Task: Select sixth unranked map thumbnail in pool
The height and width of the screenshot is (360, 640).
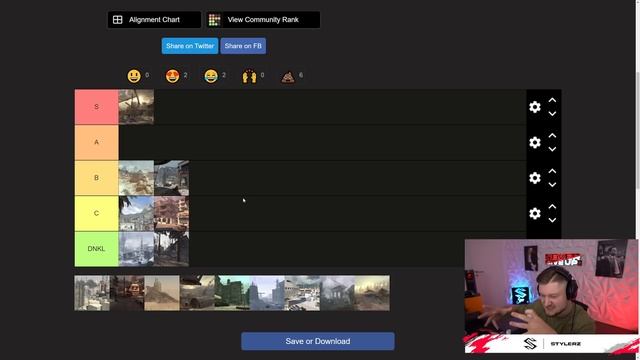Action: click(267, 293)
